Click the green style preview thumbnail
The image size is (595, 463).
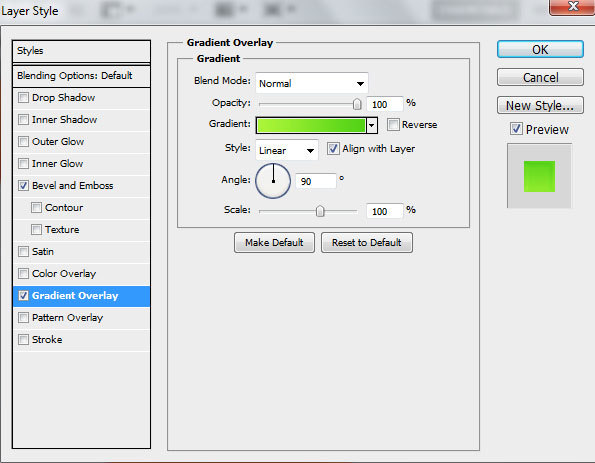click(539, 176)
